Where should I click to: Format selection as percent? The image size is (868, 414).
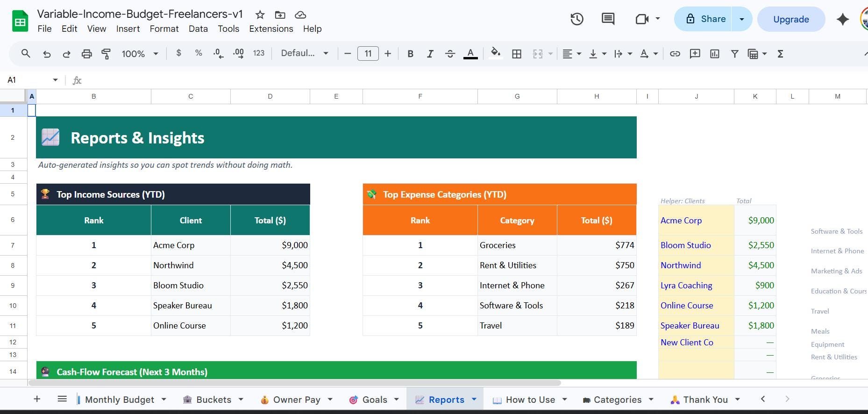pyautogui.click(x=199, y=53)
